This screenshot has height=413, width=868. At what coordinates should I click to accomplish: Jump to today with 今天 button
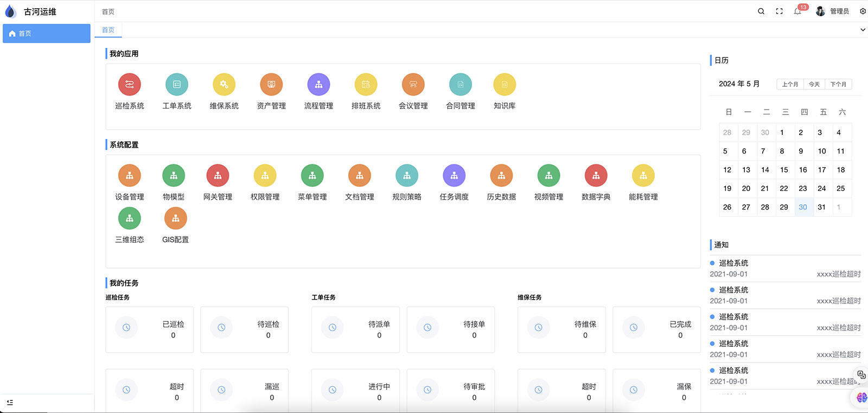[814, 84]
